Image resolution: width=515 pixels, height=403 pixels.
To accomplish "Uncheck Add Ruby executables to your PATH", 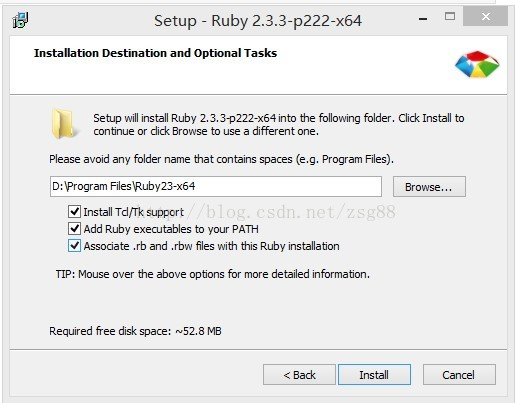I will 74,229.
